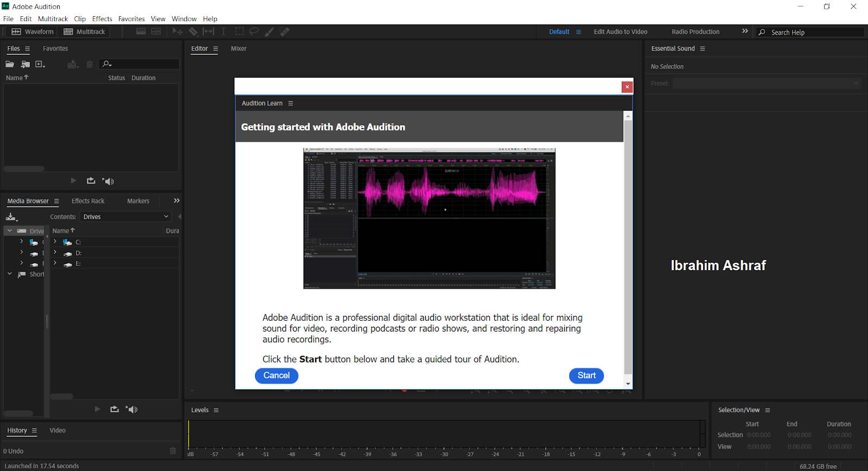Expand the D: drive in the contents list

point(55,252)
